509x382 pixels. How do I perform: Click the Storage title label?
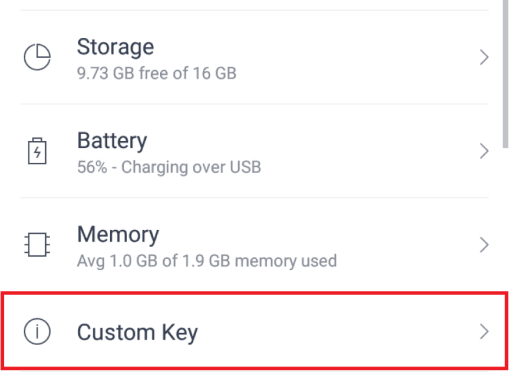[x=115, y=47]
